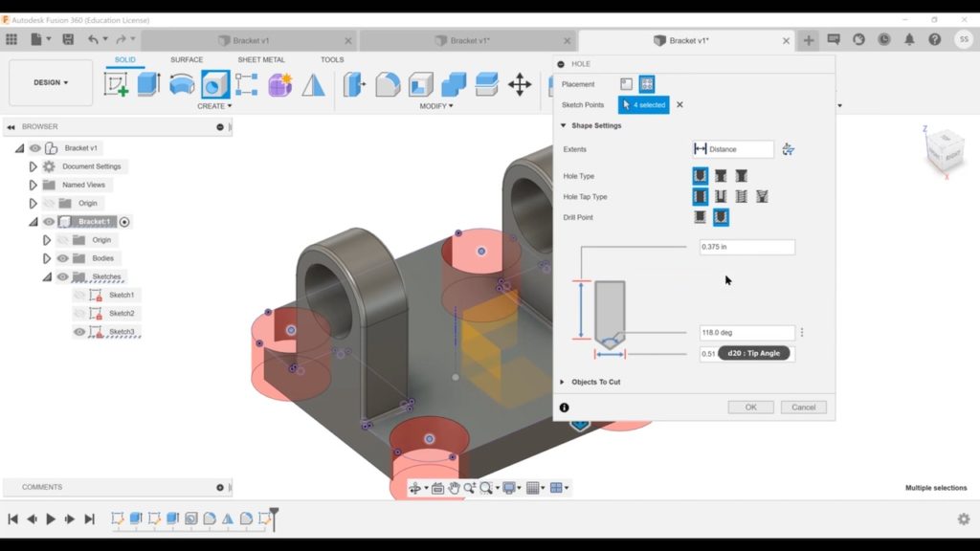Switch to the Sheet Metal tab

click(261, 59)
